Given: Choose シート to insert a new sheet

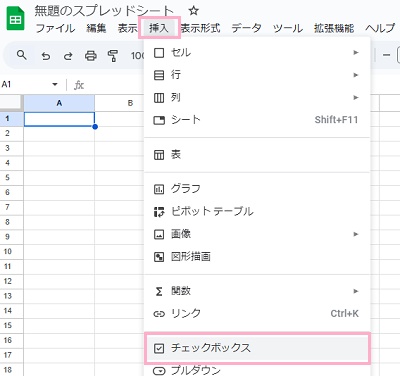Looking at the screenshot, I should click(257, 120).
